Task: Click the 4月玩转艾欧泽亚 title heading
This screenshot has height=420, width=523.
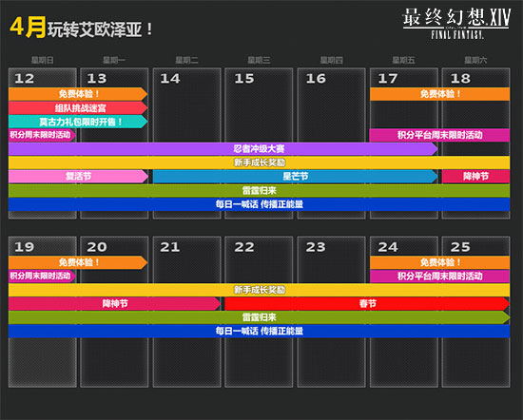Action: tap(82, 29)
